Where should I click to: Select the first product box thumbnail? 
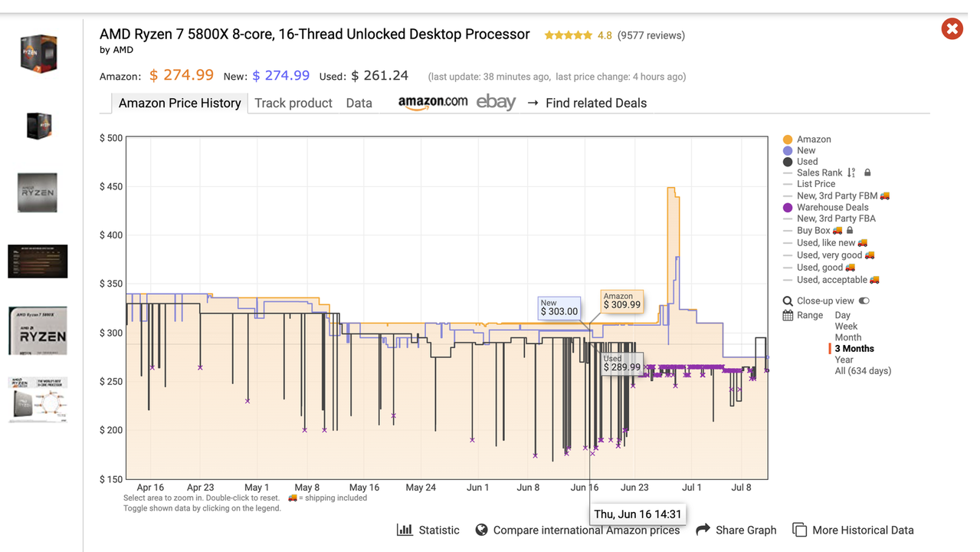pyautogui.click(x=38, y=54)
